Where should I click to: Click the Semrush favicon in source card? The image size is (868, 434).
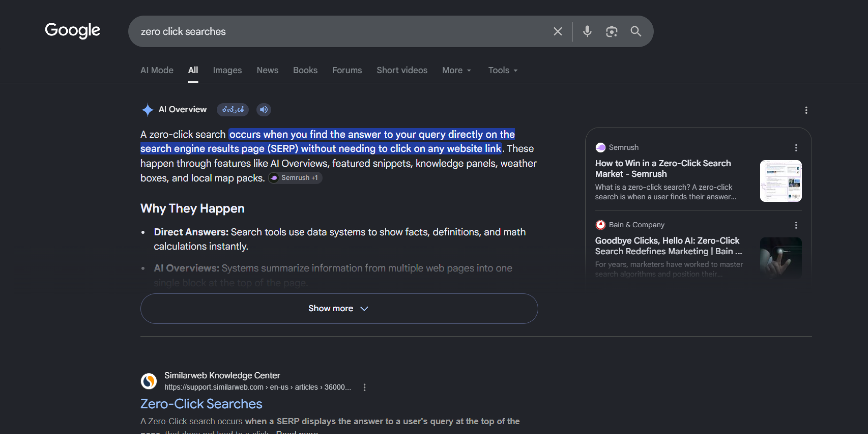click(600, 148)
